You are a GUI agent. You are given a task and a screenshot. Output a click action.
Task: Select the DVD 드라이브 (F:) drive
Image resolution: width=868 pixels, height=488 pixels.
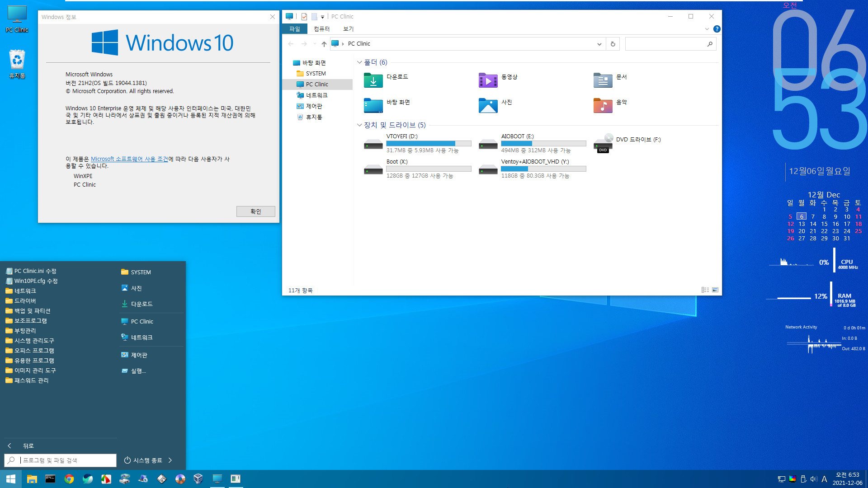pos(627,143)
